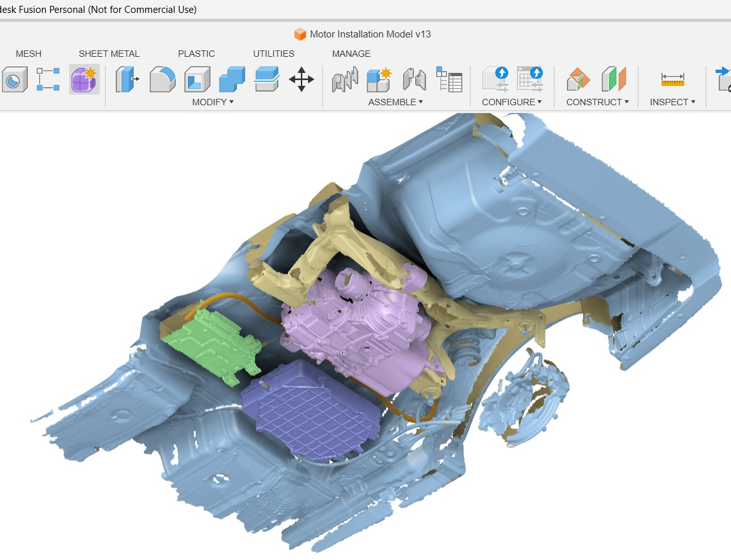This screenshot has width=731, height=560.
Task: Select the Offset Face tool
Action: point(266,80)
